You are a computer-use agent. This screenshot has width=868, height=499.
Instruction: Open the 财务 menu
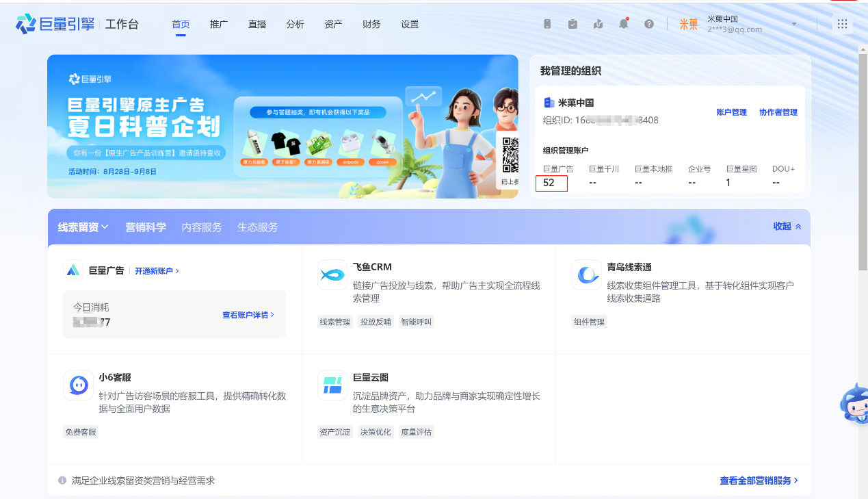372,24
